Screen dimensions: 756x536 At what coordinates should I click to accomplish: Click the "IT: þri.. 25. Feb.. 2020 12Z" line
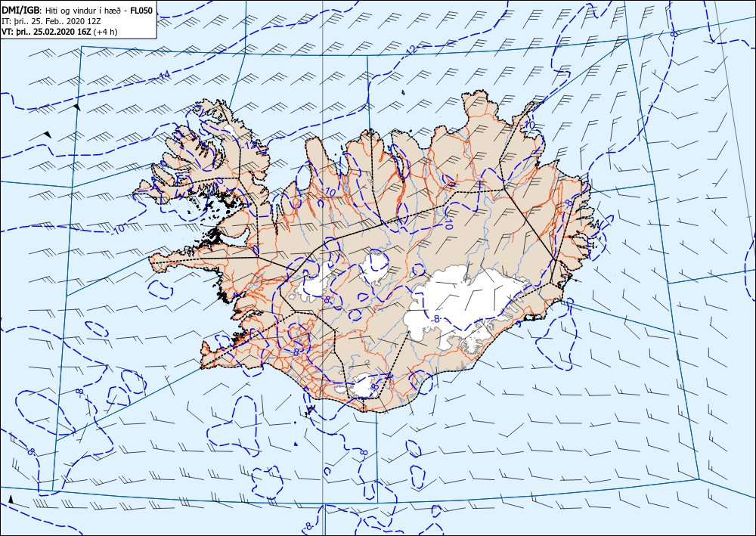click(51, 21)
